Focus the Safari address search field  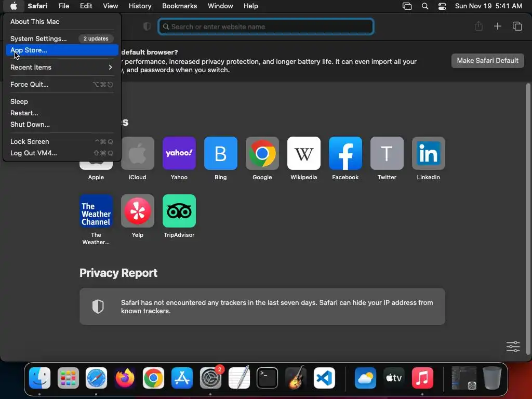[x=266, y=26]
